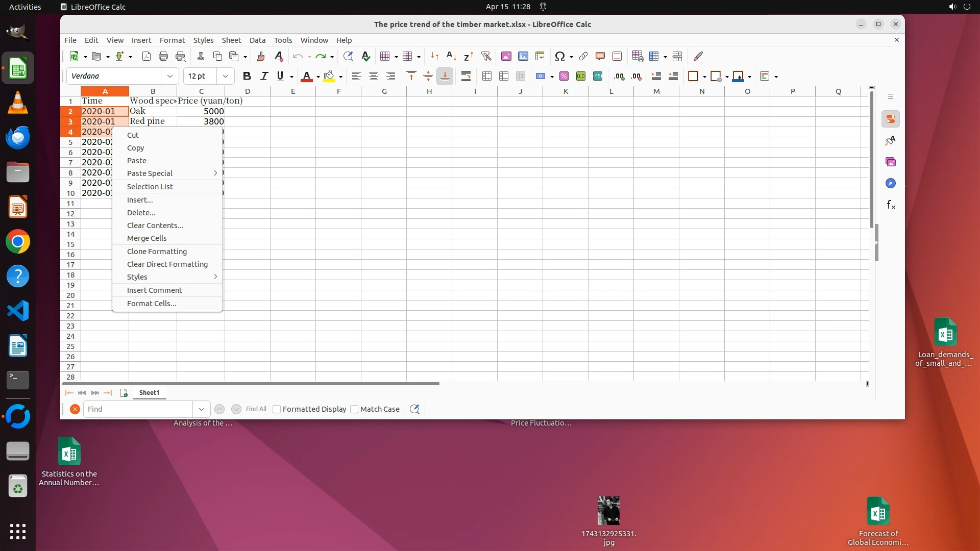Enable the Formatted Display checkbox
Screen dimensions: 980x551
click(277, 409)
